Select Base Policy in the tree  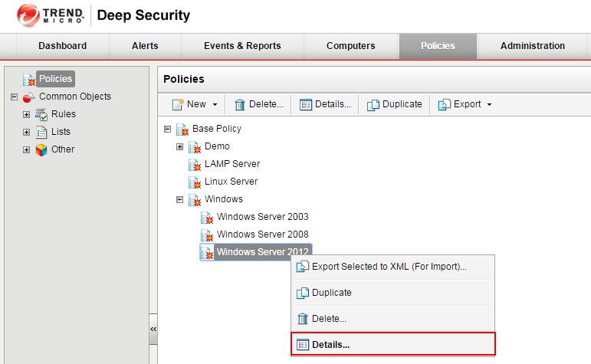click(x=217, y=129)
